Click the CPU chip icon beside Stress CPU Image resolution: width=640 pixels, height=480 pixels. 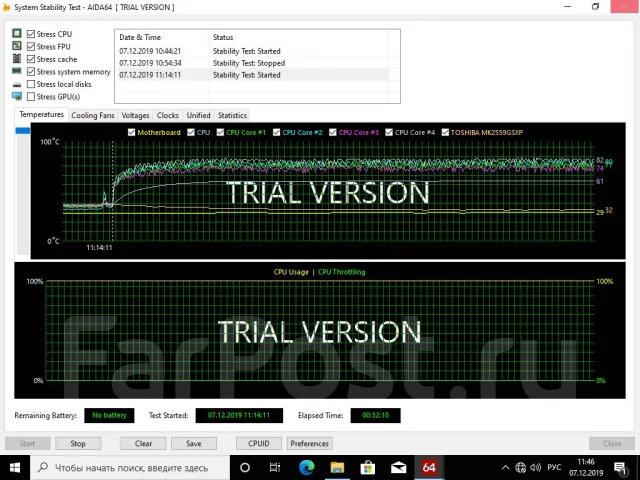(x=17, y=33)
